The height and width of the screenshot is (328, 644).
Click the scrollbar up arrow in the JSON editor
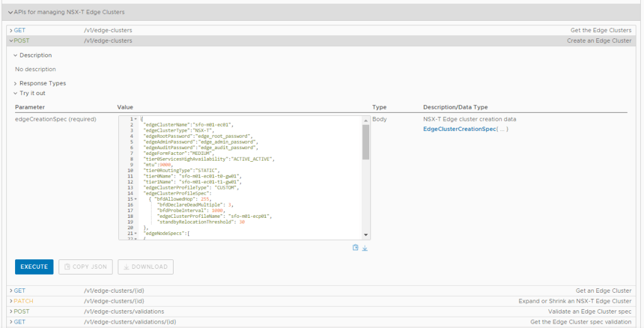(x=365, y=120)
